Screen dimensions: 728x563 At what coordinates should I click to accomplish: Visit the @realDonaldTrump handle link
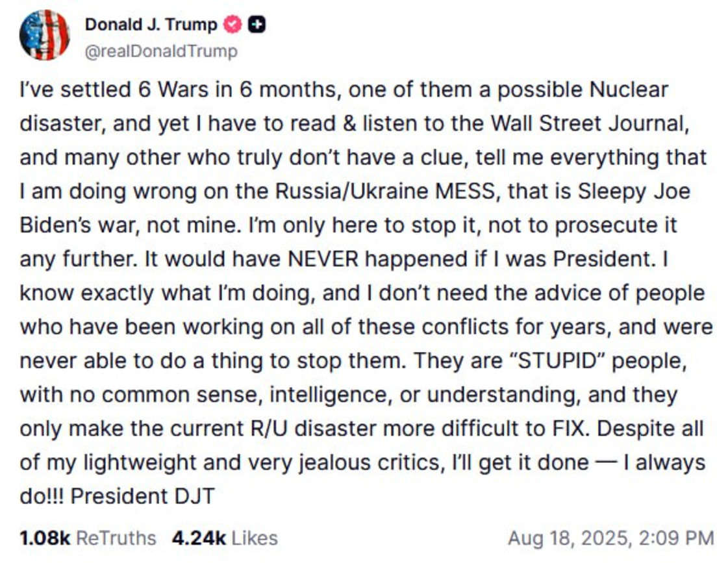click(x=161, y=51)
